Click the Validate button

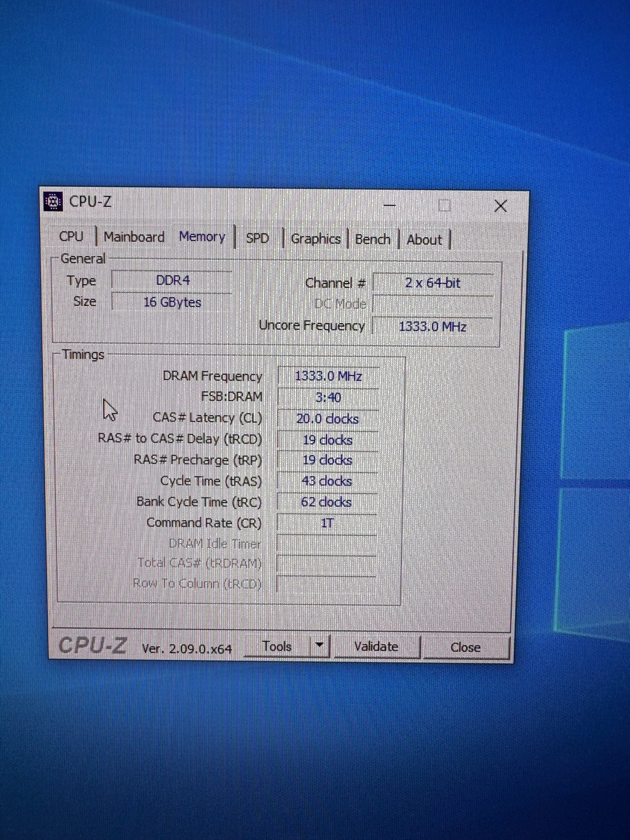pyautogui.click(x=376, y=646)
